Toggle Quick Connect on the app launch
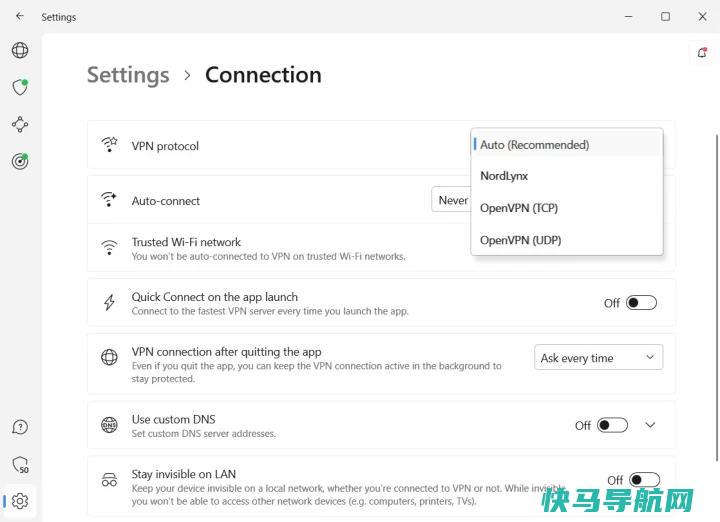The image size is (720, 522). pos(641,303)
